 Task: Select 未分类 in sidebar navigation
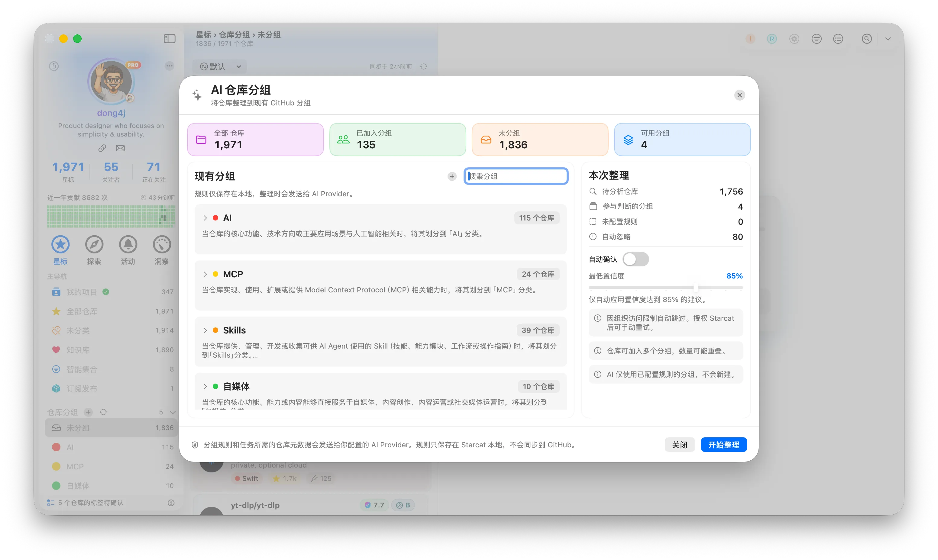click(x=111, y=330)
